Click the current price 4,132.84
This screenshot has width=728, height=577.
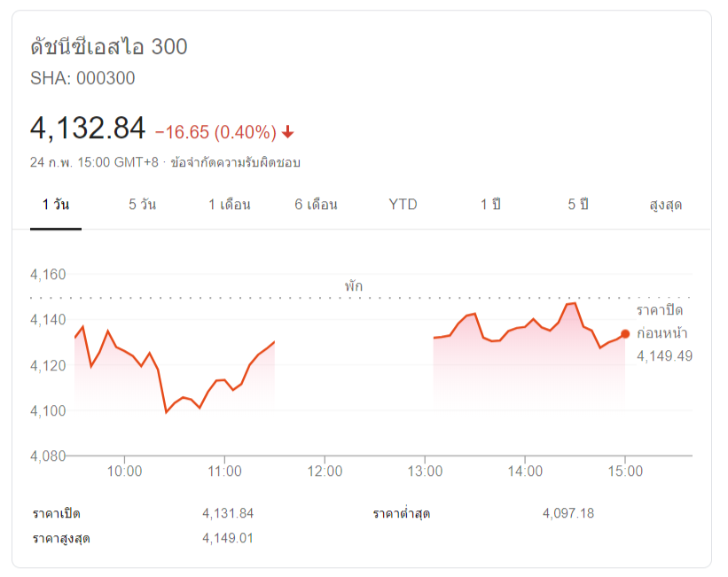[x=88, y=129]
